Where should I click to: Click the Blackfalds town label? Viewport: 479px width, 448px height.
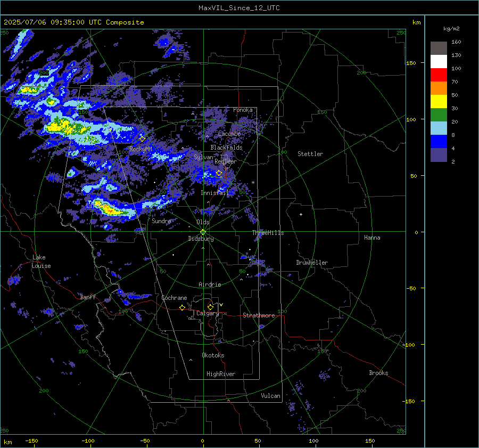coord(226,148)
